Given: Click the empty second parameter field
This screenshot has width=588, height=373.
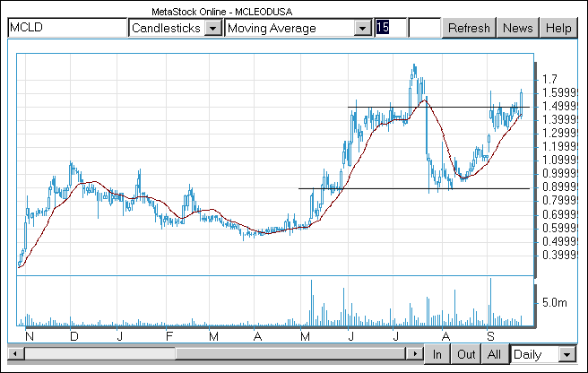Looking at the screenshot, I should [x=425, y=28].
